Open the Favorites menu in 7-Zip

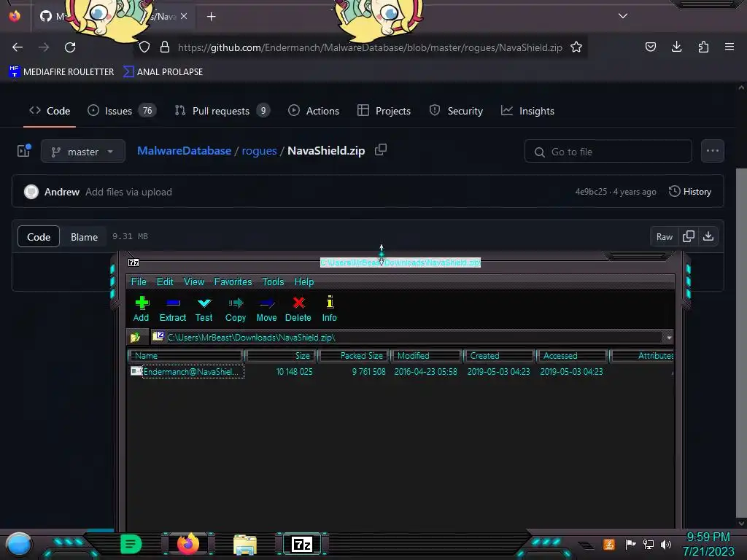click(x=233, y=281)
